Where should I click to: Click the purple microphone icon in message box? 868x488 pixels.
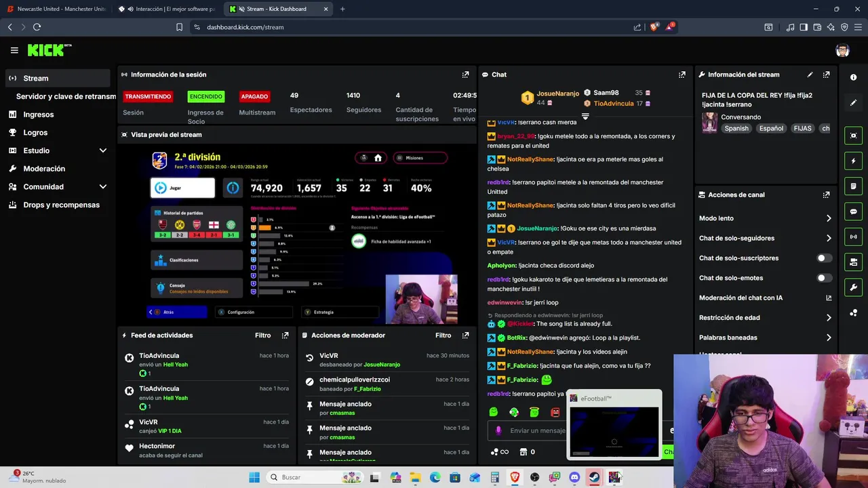coord(498,430)
